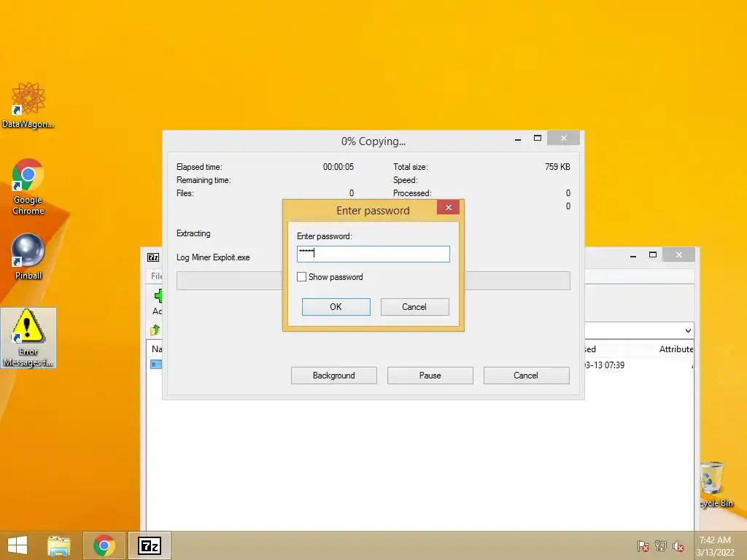The height and width of the screenshot is (560, 747).
Task: Click the Log Miner Exploit.exe filename
Action: pos(213,257)
